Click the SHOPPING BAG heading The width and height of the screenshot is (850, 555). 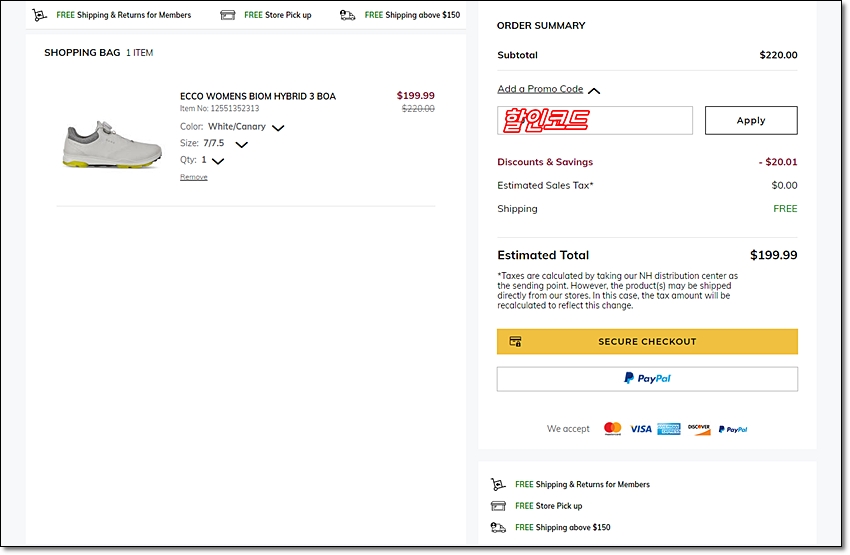tap(82, 53)
